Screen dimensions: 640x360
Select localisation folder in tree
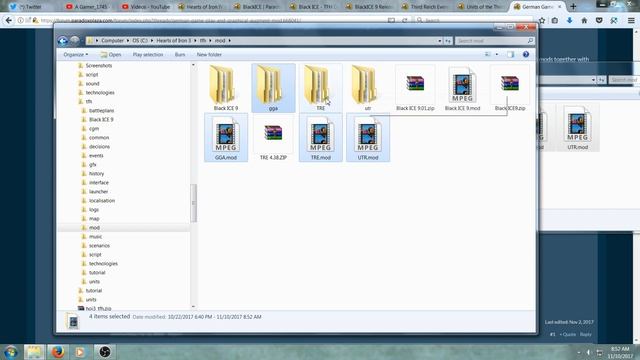pos(102,200)
